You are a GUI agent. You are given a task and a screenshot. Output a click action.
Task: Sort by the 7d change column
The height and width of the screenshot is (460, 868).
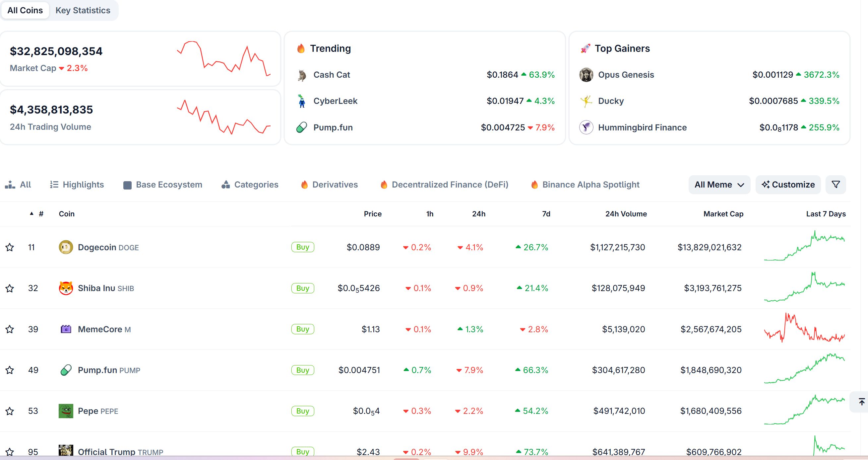click(x=546, y=214)
